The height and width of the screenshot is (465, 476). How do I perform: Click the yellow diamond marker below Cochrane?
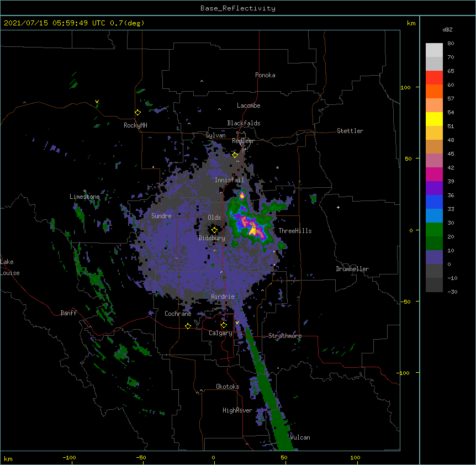point(188,326)
